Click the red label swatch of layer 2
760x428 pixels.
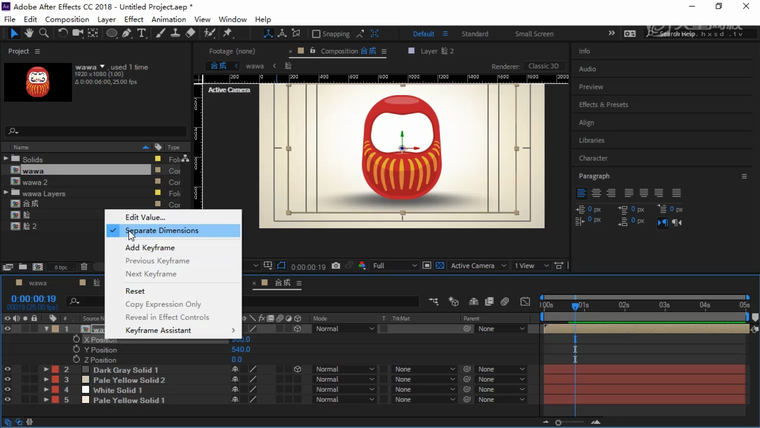pyautogui.click(x=55, y=370)
